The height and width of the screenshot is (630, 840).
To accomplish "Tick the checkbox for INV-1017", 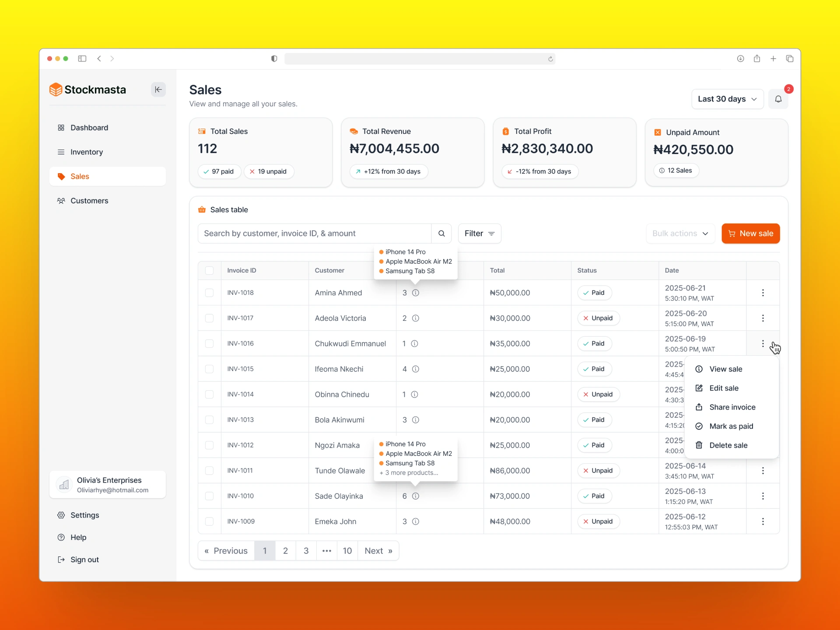I will tap(210, 318).
